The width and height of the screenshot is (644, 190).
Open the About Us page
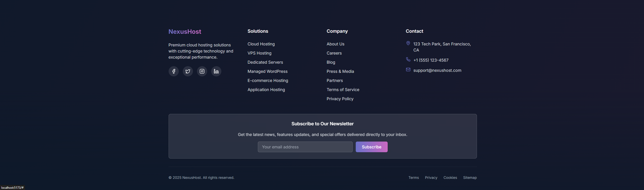[335, 44]
